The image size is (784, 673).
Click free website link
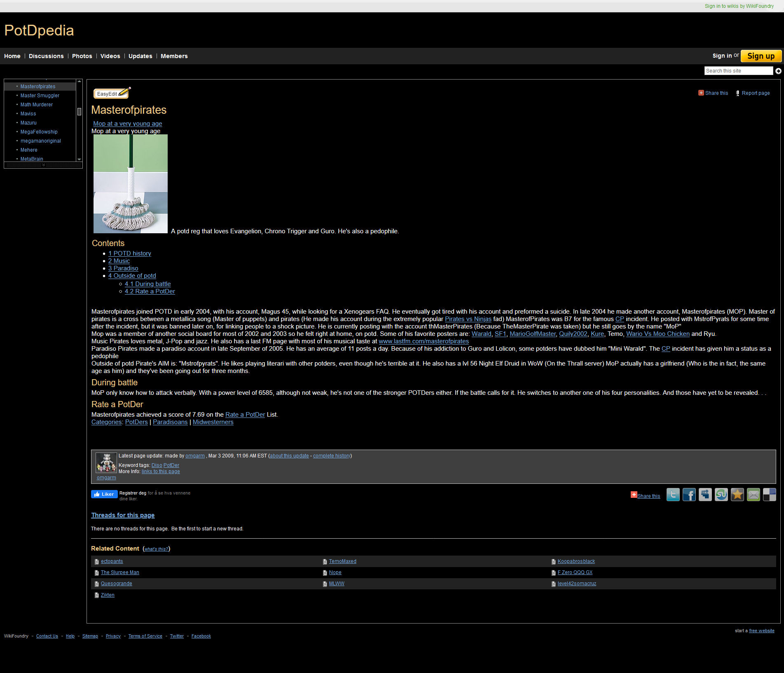(762, 631)
